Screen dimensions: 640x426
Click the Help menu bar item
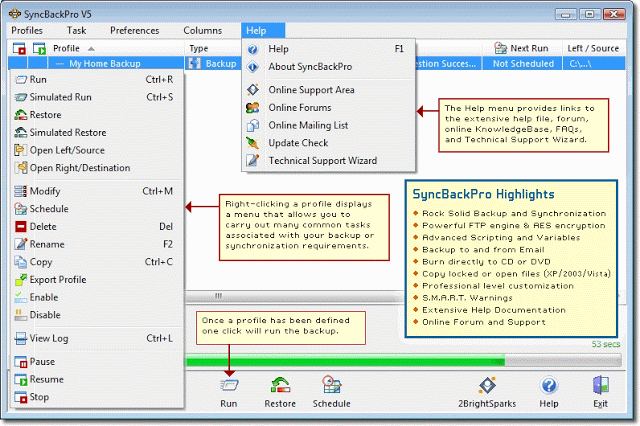(x=262, y=31)
